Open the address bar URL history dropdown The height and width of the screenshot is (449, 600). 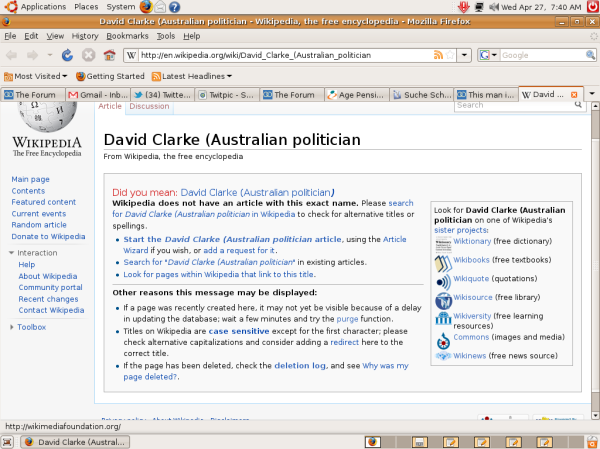(464, 55)
